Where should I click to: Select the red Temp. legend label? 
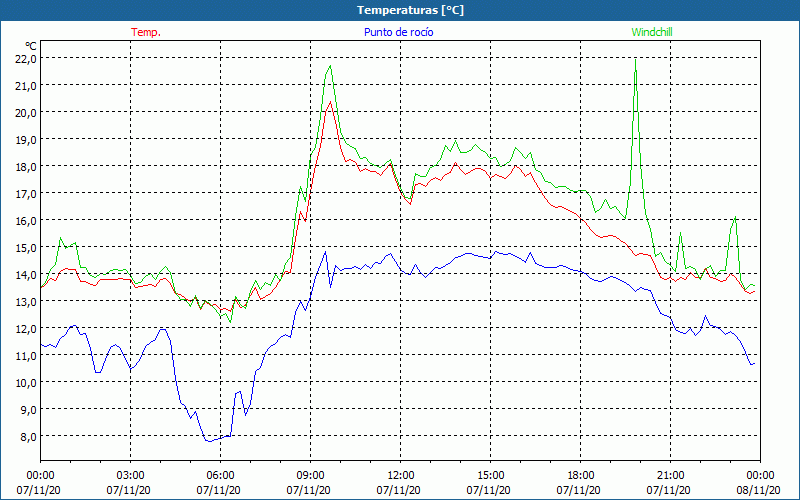[x=146, y=32]
